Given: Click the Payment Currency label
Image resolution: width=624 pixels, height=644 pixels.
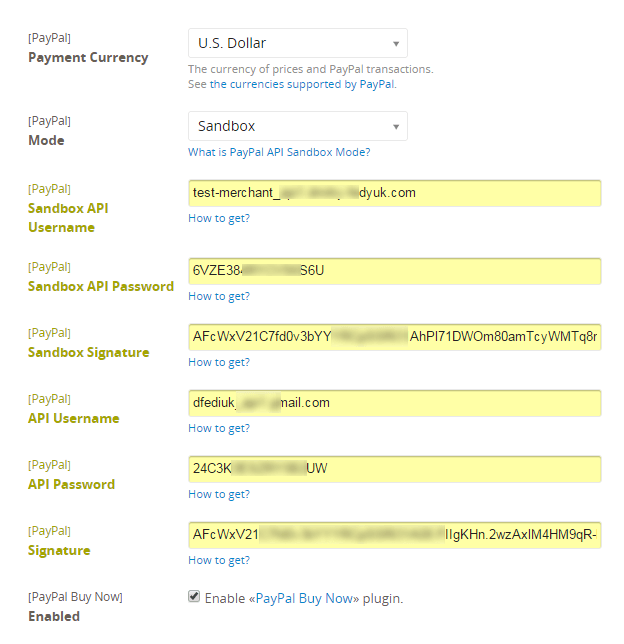Looking at the screenshot, I should click(x=88, y=58).
